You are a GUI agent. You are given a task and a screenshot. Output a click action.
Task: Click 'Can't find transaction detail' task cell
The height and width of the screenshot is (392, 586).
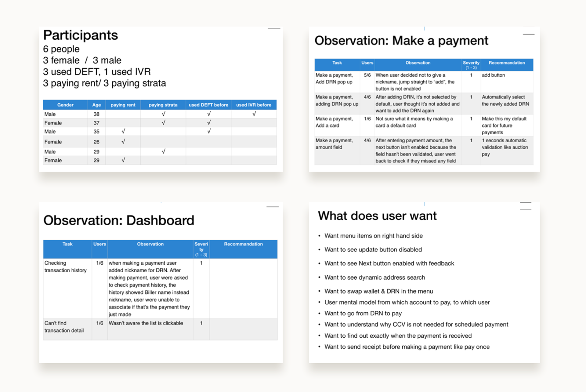pos(67,329)
